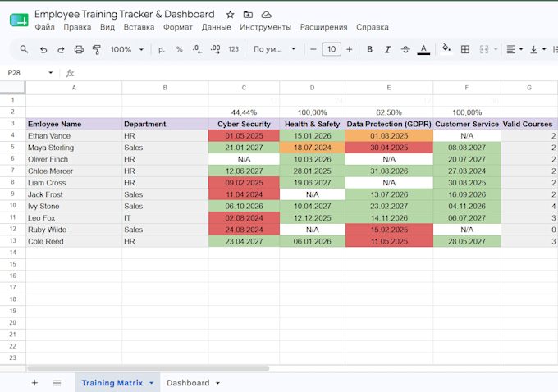
Task: Rename document title Employee Training Tracker
Action: [x=125, y=14]
